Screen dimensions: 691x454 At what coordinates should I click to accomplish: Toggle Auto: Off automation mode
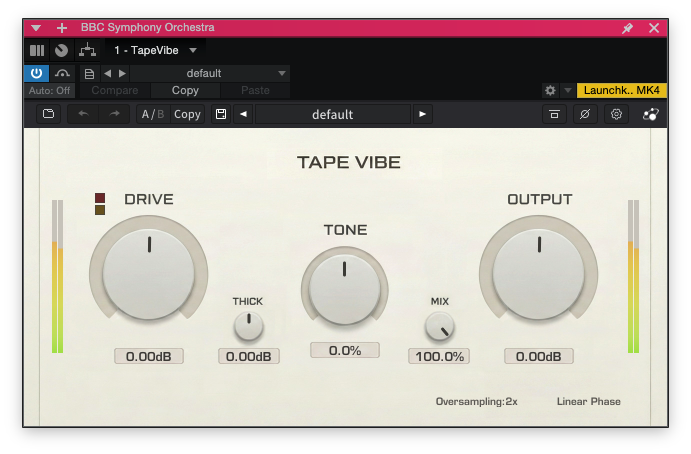(49, 91)
